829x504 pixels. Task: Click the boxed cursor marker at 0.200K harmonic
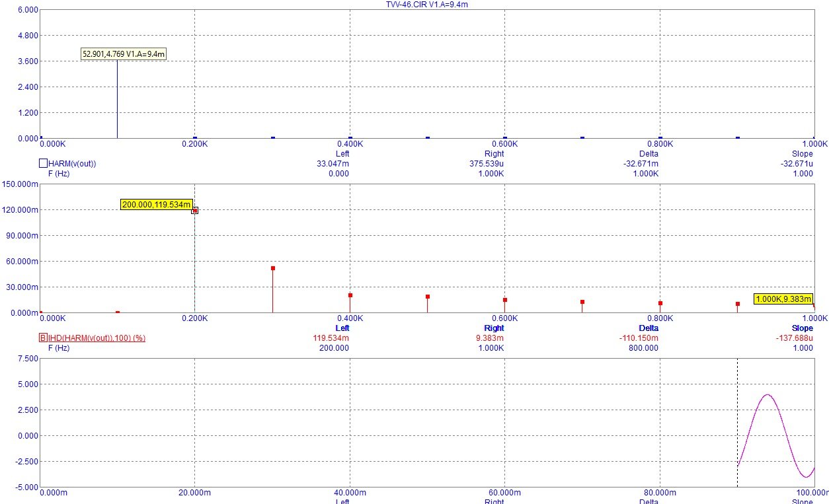(195, 211)
